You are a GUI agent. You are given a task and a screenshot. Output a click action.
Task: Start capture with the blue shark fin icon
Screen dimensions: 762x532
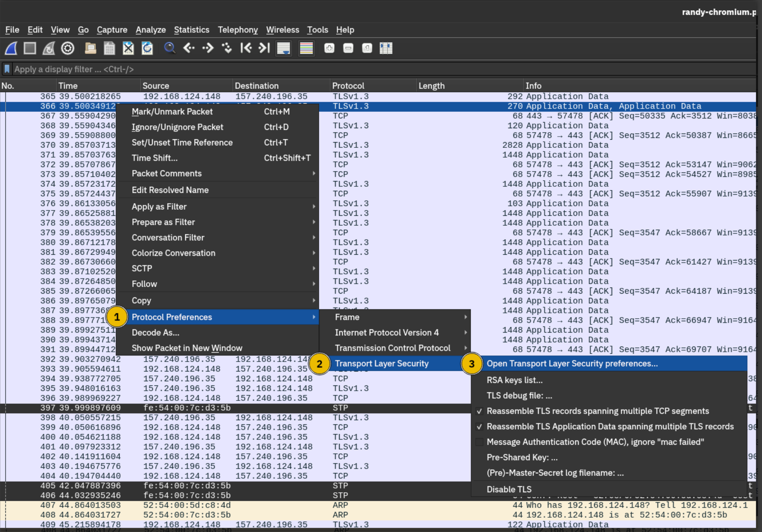11,48
